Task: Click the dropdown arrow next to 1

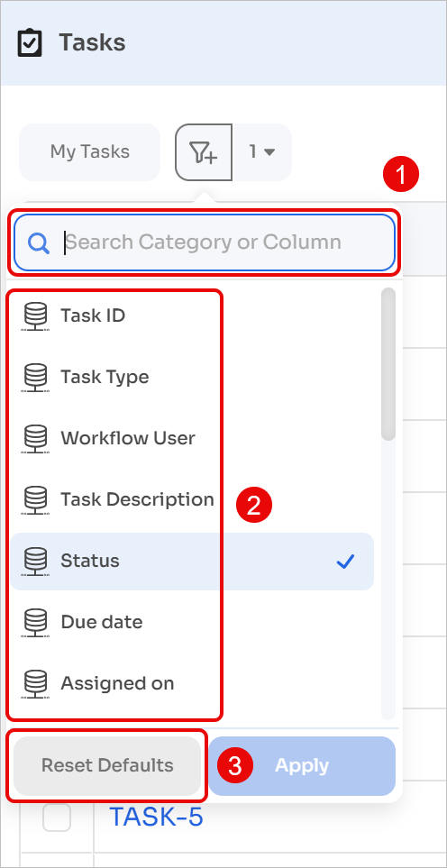Action: pos(269,152)
